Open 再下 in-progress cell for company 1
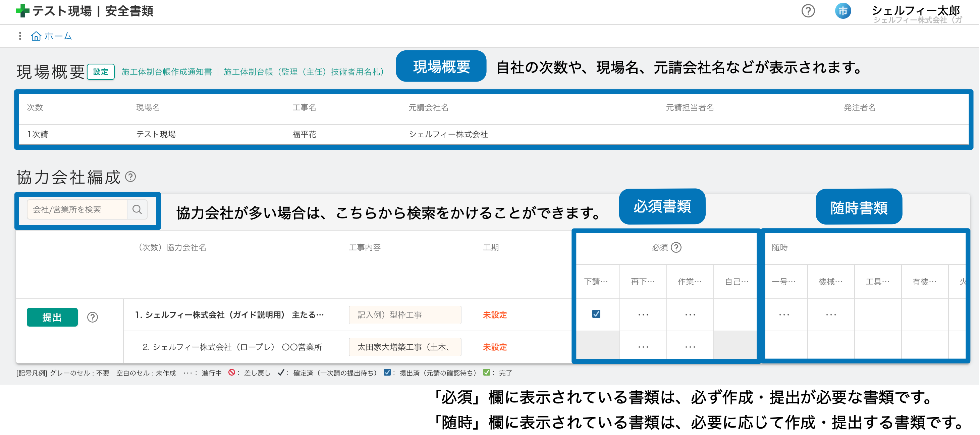This screenshot has width=980, height=435. point(643,315)
